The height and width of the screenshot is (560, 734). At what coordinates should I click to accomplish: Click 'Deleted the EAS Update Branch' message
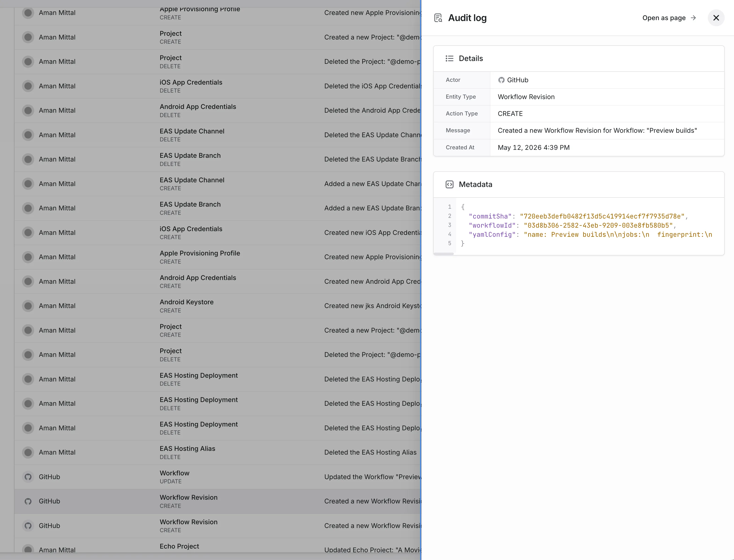pyautogui.click(x=373, y=159)
